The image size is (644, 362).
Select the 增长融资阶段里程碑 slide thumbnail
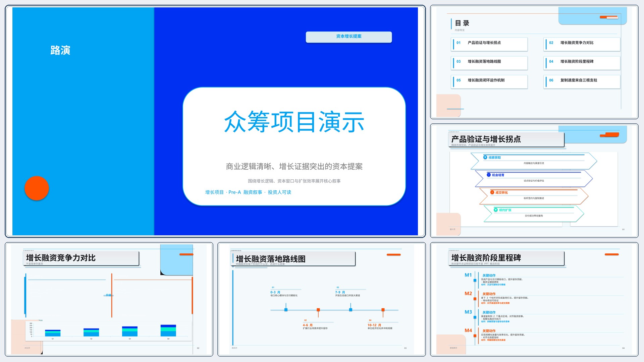point(534,299)
